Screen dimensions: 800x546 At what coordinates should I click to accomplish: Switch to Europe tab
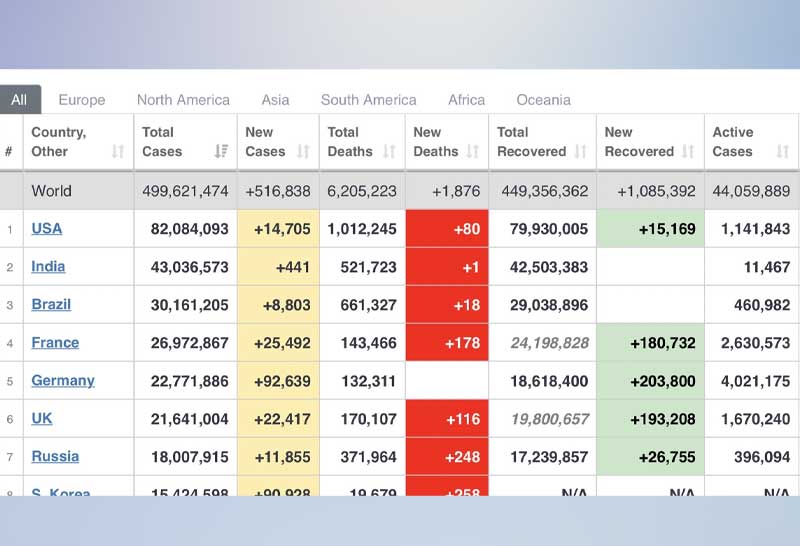click(x=81, y=100)
